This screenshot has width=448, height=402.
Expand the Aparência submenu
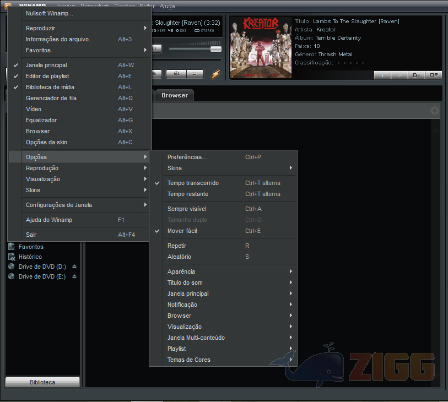click(224, 271)
